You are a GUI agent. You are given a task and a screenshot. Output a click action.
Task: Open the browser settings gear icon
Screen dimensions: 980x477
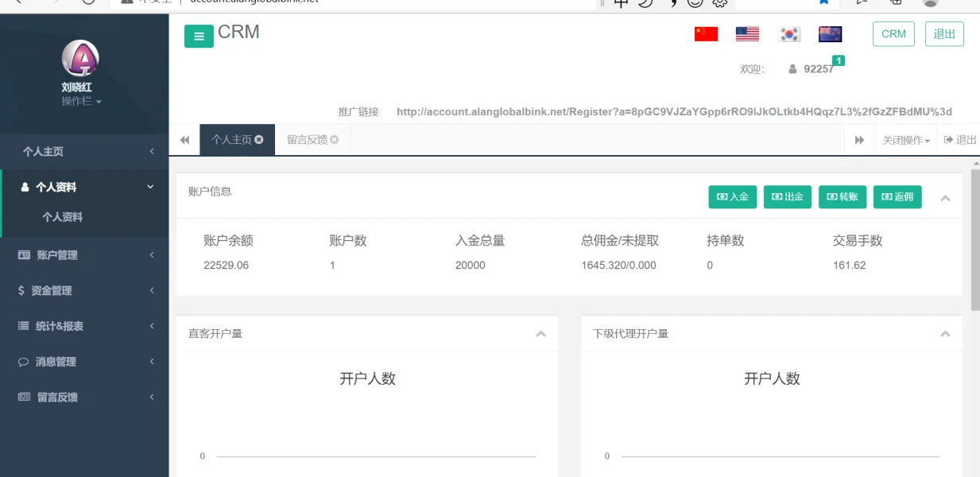tap(719, 4)
